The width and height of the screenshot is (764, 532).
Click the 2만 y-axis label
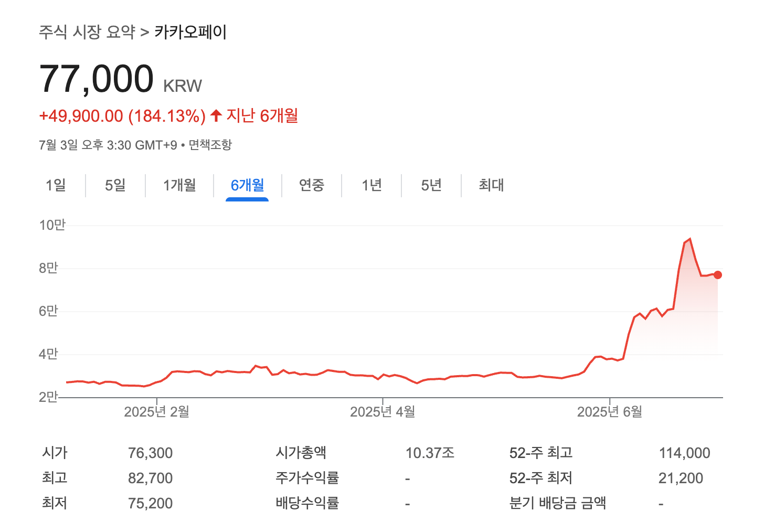48,397
